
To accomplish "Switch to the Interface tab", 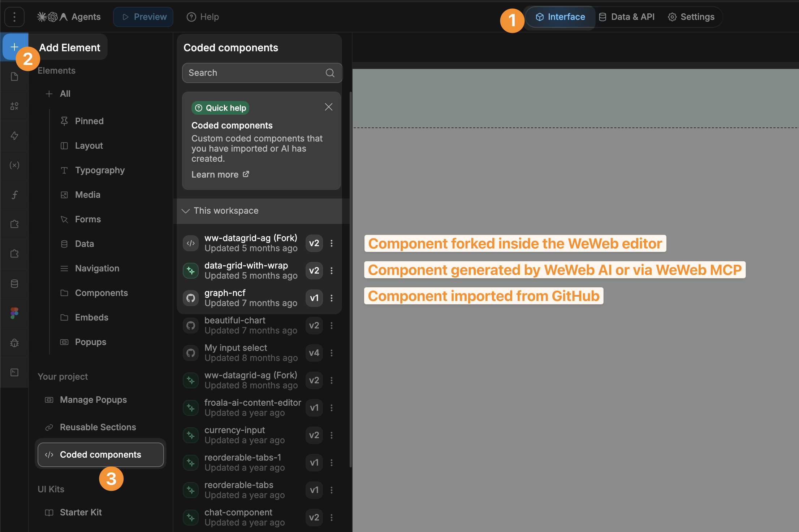I will tap(560, 17).
